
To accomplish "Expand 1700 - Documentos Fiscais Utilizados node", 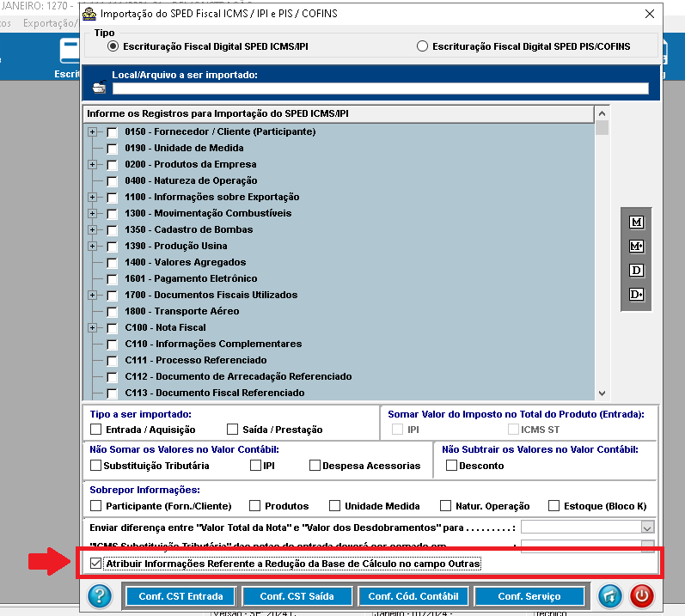I will click(92, 296).
